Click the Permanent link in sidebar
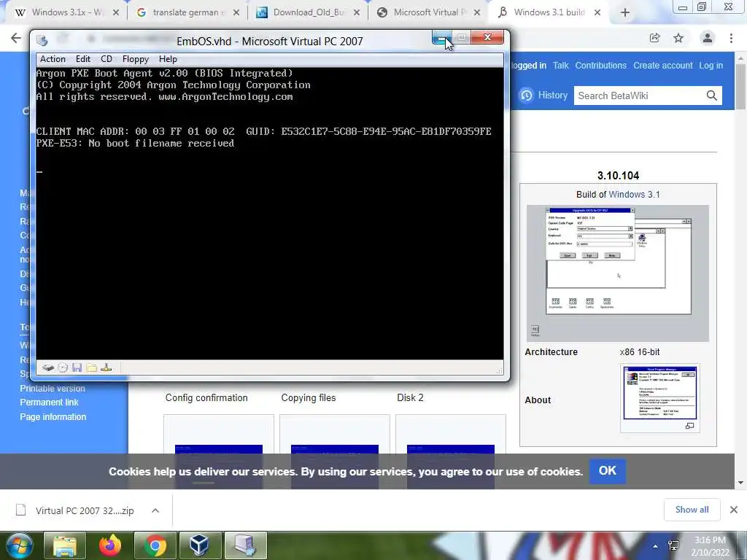This screenshot has width=747, height=560. (x=49, y=402)
